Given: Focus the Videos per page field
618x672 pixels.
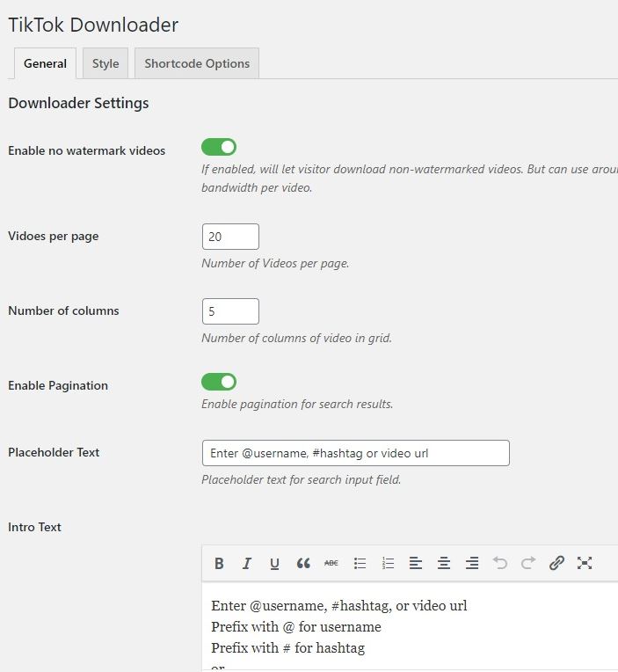Looking at the screenshot, I should (230, 237).
